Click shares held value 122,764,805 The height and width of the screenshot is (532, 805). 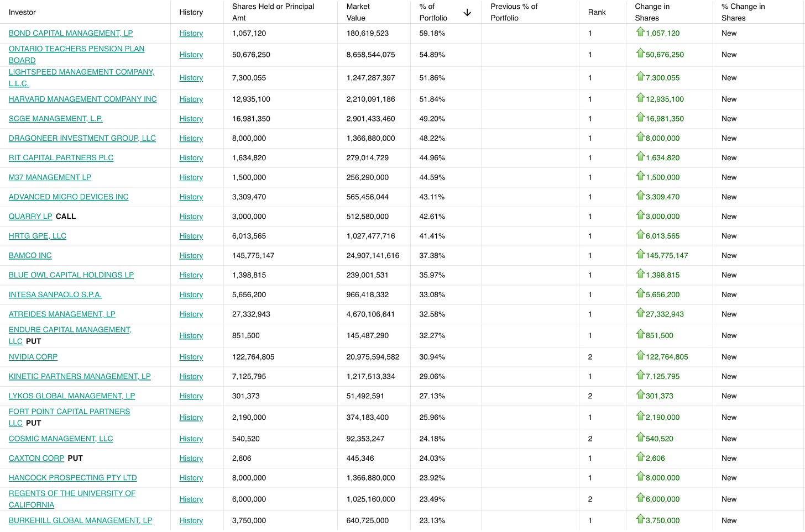pyautogui.click(x=253, y=357)
